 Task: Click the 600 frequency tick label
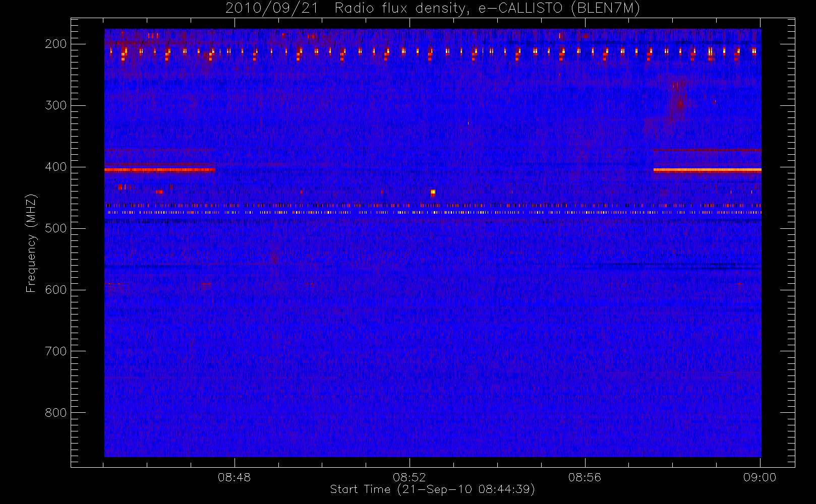[x=56, y=290]
